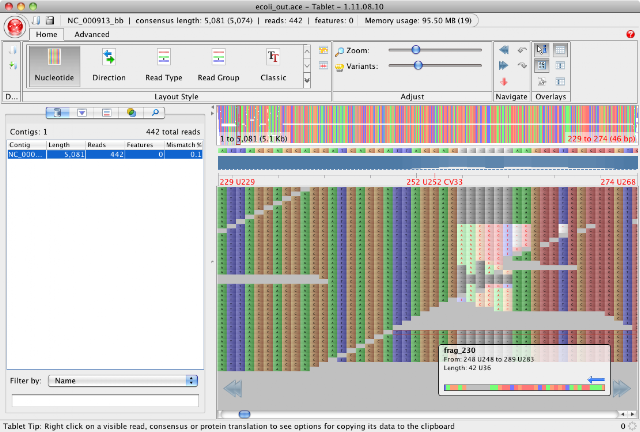Select the Nucleotide layout style
This screenshot has width=640, height=432.
(54, 66)
